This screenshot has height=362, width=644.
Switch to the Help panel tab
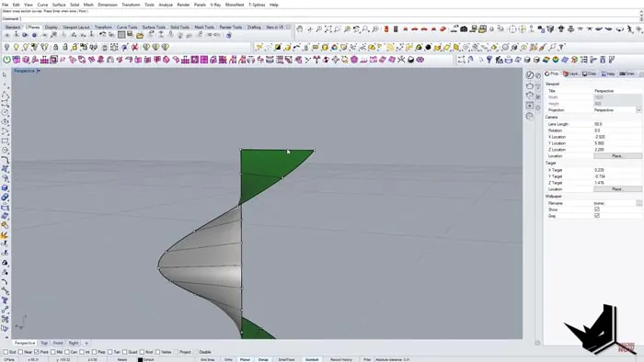(608, 74)
